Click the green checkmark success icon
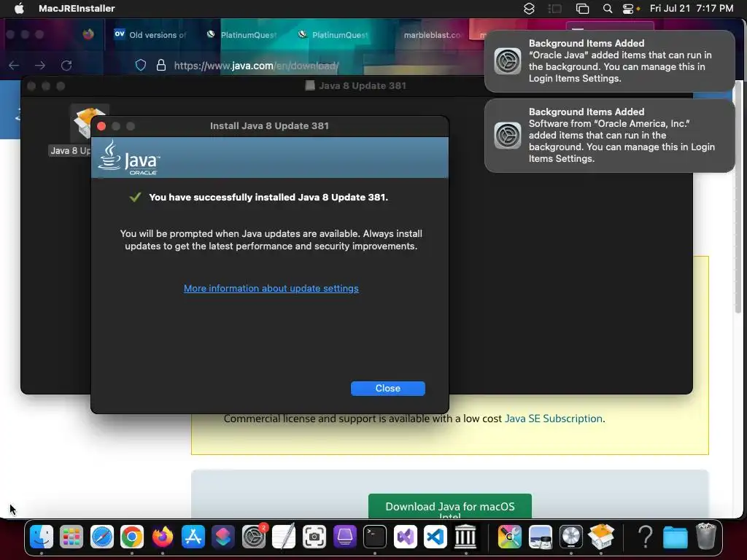The height and width of the screenshot is (560, 747). point(135,197)
